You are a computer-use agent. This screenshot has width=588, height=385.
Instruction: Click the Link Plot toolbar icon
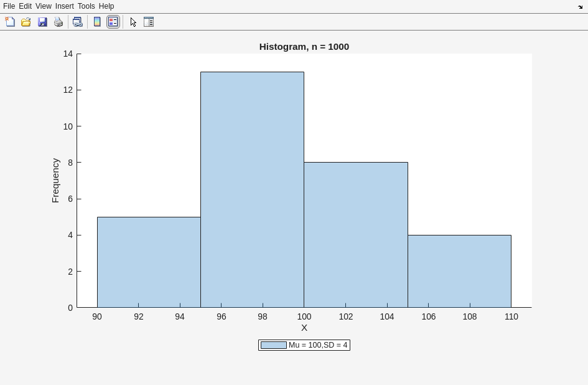(x=78, y=22)
